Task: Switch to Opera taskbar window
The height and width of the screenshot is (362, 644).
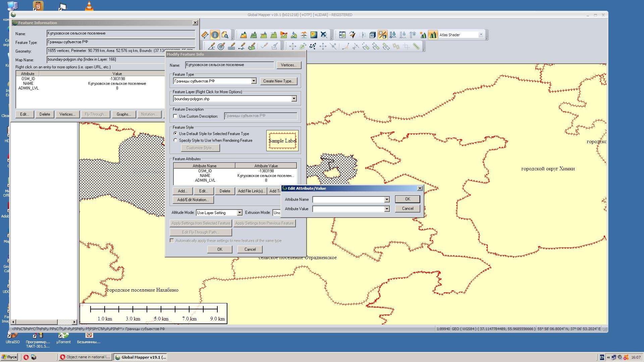Action: (85, 357)
